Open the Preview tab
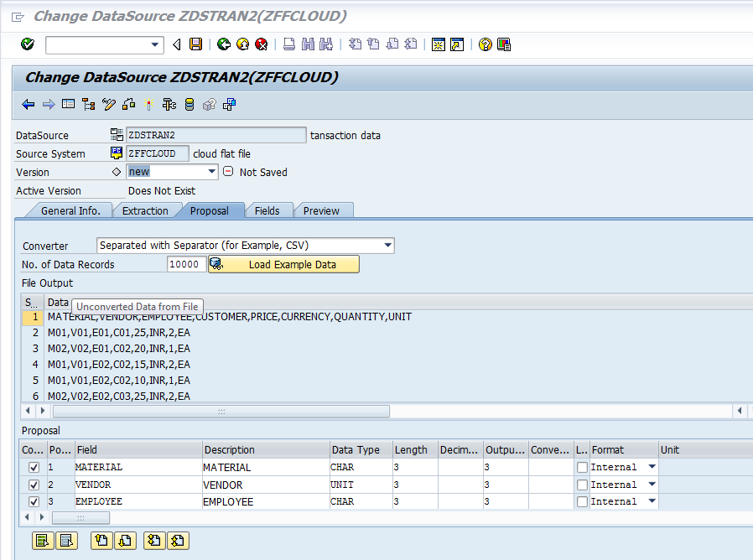 tap(323, 210)
